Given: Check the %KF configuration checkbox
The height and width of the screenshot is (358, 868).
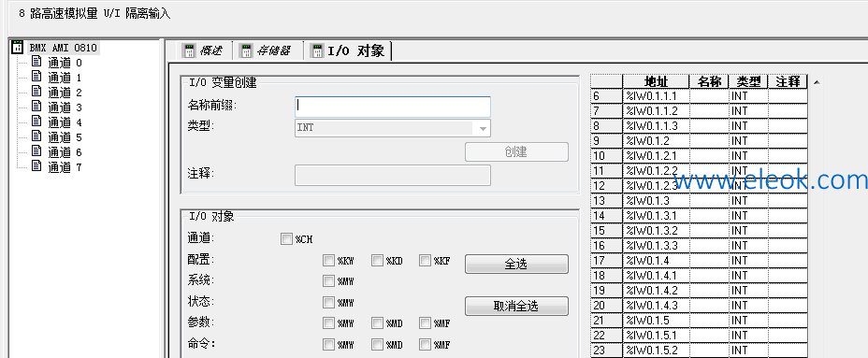Looking at the screenshot, I should (x=425, y=260).
